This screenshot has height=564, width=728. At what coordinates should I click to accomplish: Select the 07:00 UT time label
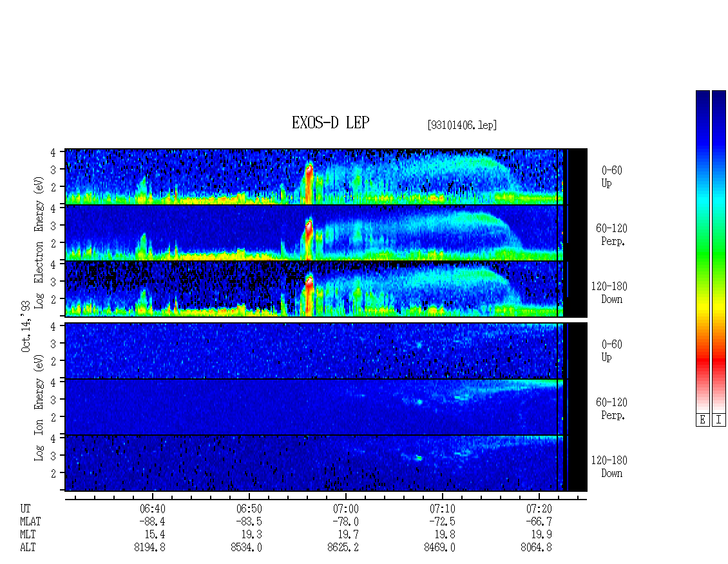346,509
